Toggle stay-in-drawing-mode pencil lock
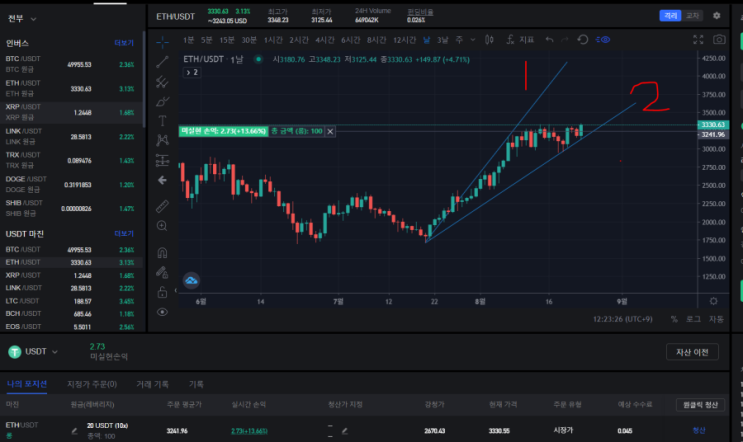The width and height of the screenshot is (743, 442). point(162,272)
